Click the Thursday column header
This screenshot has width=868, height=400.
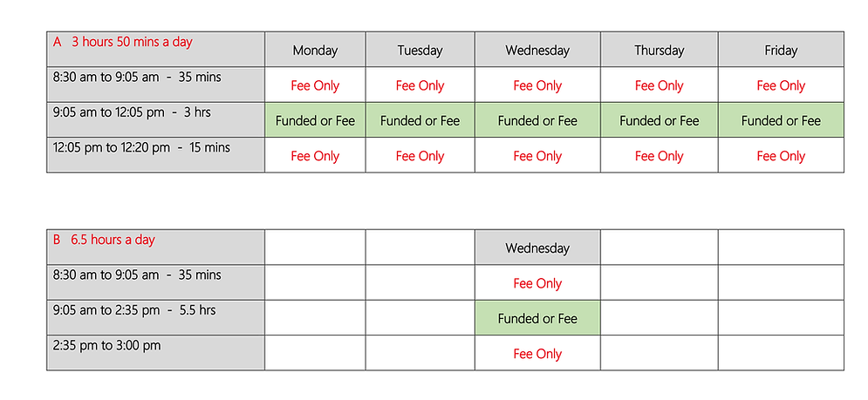click(x=659, y=50)
